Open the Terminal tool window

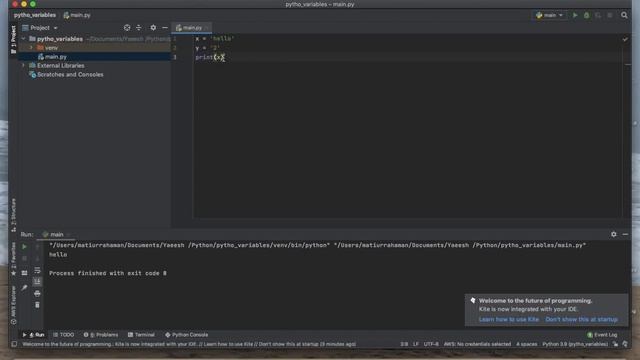141,335
